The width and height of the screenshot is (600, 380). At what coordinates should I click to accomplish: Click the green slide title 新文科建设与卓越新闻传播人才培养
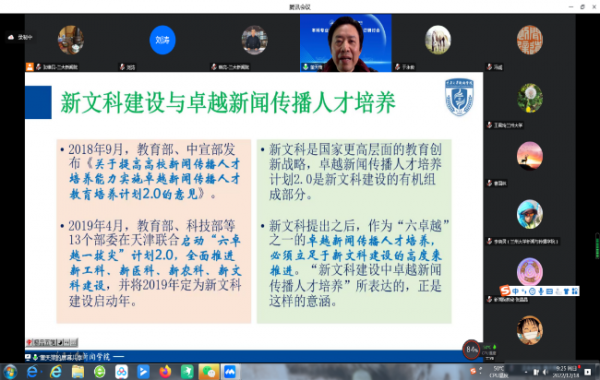[228, 103]
